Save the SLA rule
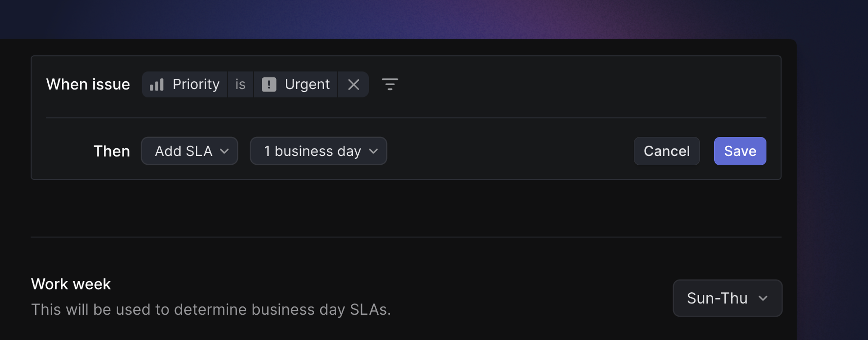 [x=740, y=151]
